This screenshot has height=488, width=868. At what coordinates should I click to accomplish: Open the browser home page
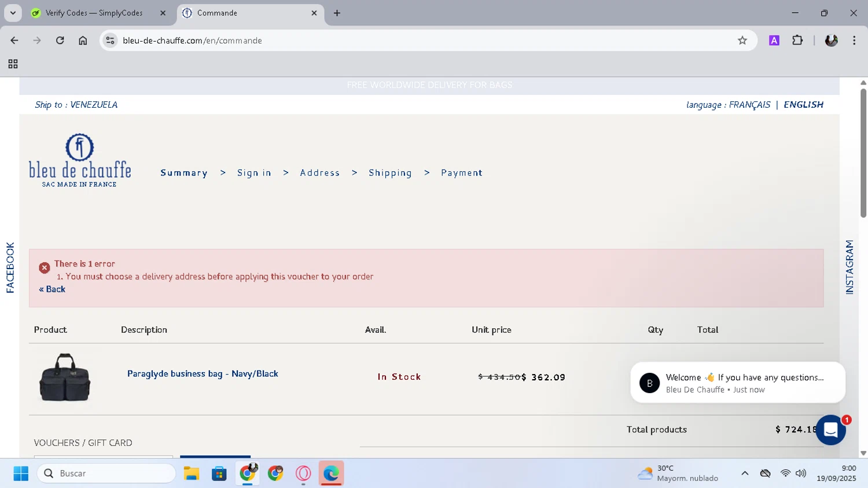coord(83,41)
